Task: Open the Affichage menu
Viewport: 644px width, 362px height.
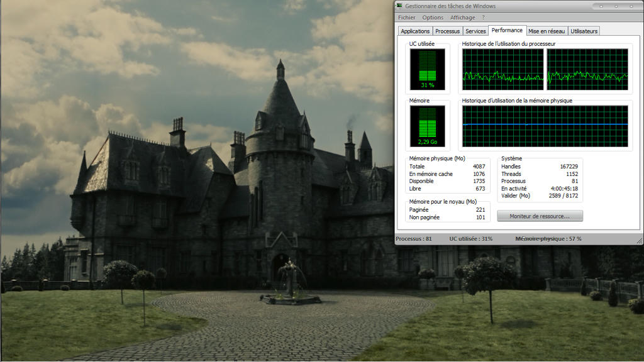Action: click(462, 18)
